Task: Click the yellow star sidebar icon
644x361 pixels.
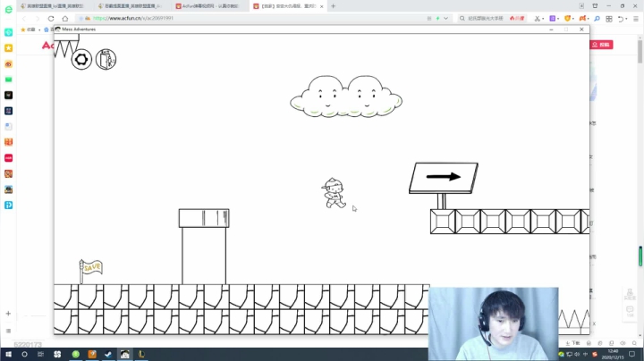Action: point(9,48)
